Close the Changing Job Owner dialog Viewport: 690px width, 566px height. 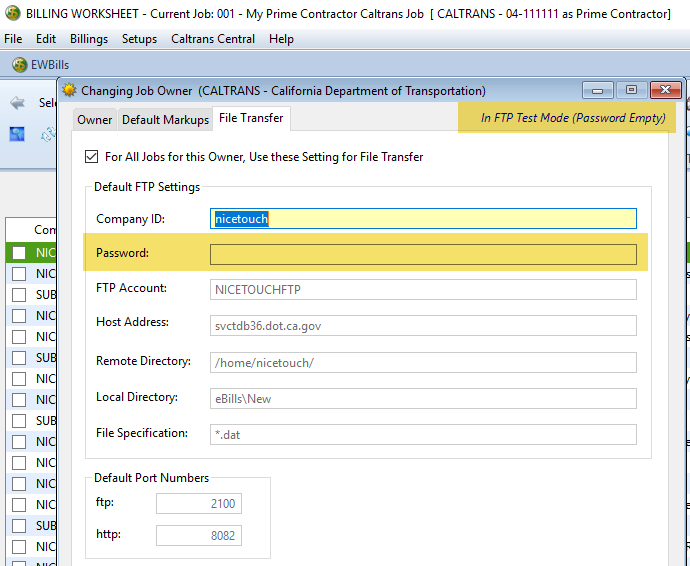click(x=666, y=90)
